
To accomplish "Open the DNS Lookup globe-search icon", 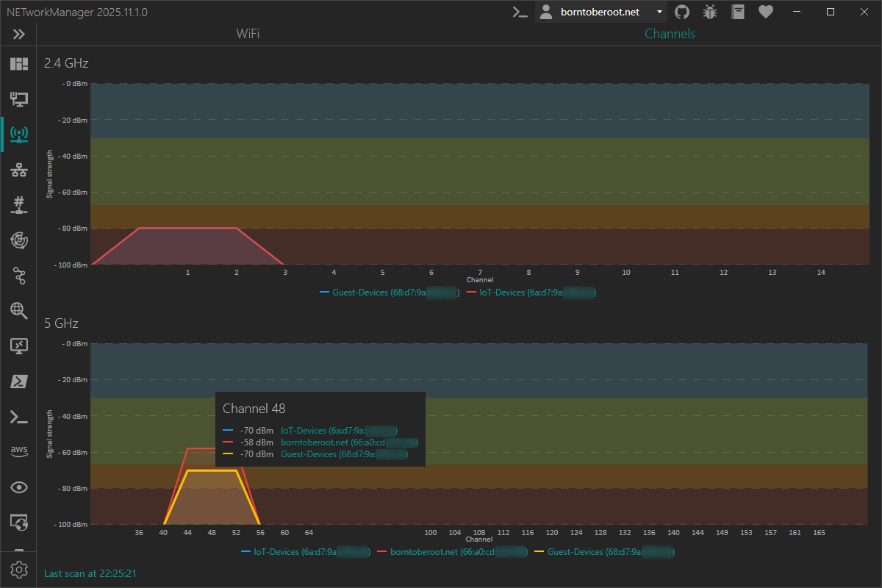I will [18, 310].
